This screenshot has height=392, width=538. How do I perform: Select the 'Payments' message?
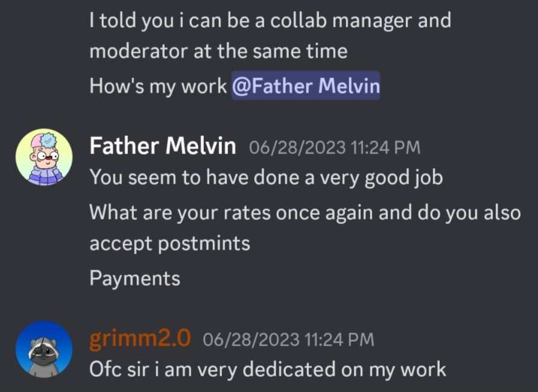tap(135, 278)
